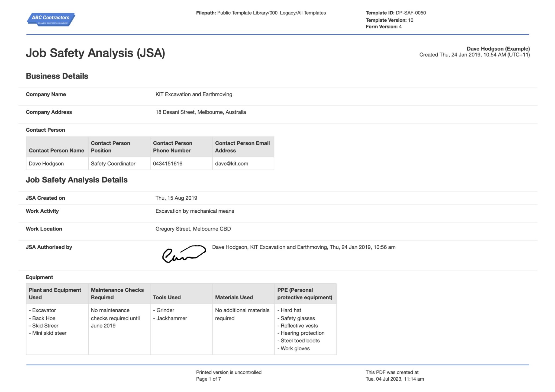
Task: Click the dave@kit.com email address
Action: click(231, 164)
